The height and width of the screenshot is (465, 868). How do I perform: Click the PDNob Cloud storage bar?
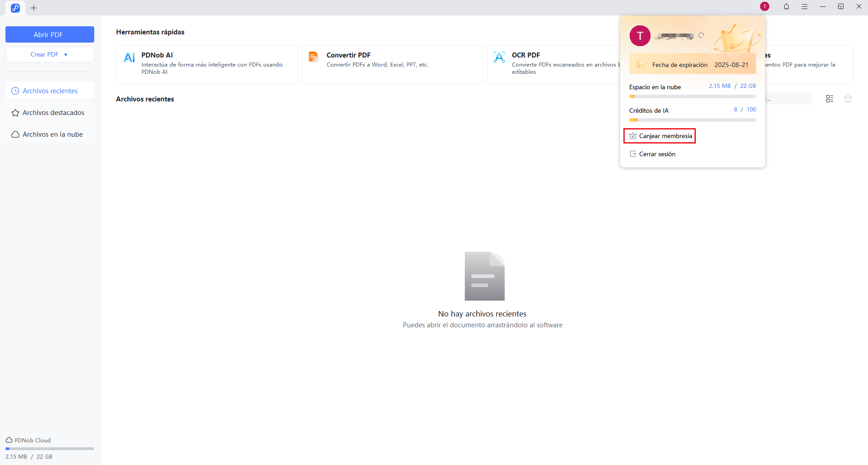click(50, 449)
